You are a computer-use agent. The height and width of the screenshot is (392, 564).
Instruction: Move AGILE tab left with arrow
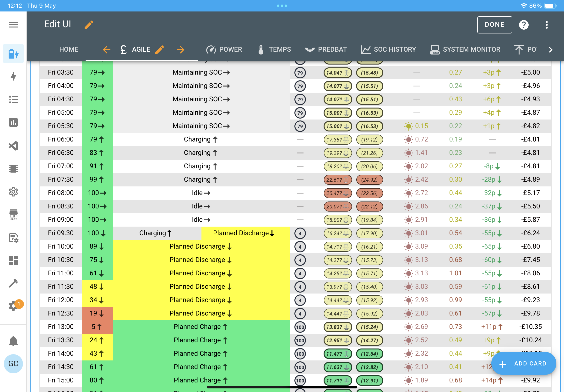click(106, 50)
